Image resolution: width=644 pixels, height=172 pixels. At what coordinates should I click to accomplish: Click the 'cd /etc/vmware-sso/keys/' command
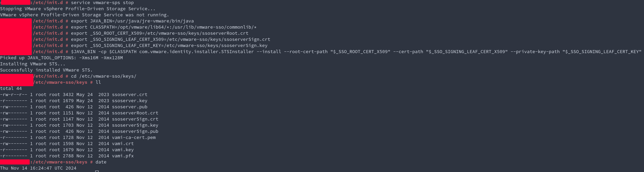[x=104, y=76]
